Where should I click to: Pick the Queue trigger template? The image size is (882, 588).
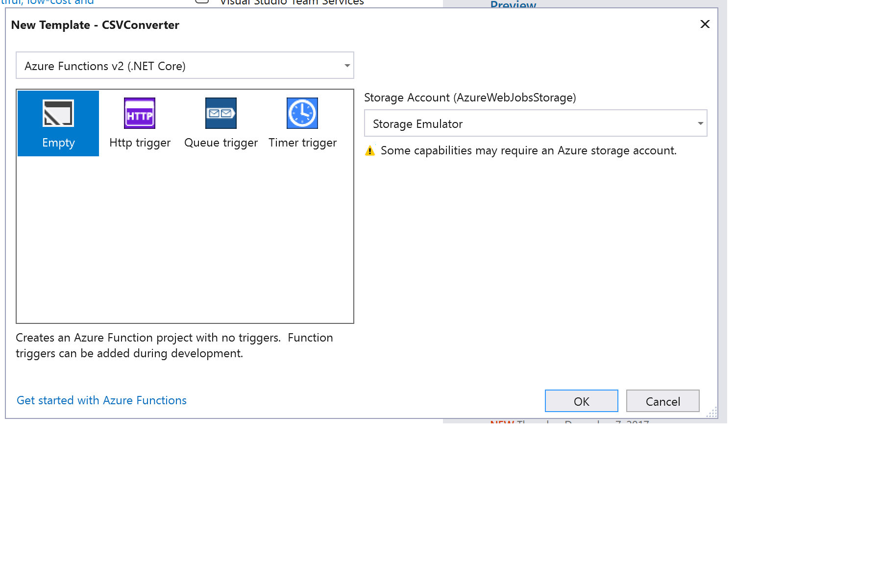(x=221, y=123)
